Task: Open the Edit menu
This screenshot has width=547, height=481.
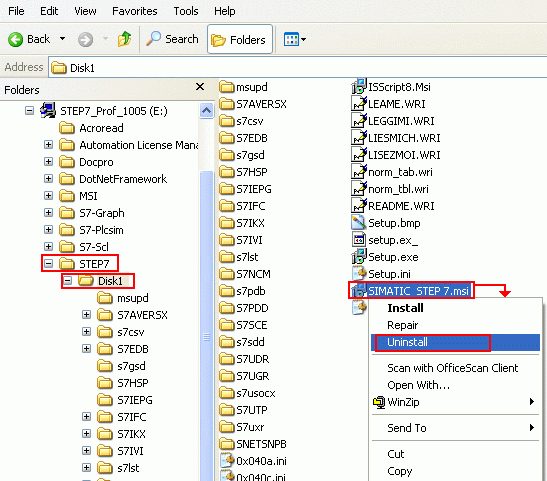Action: 49,11
